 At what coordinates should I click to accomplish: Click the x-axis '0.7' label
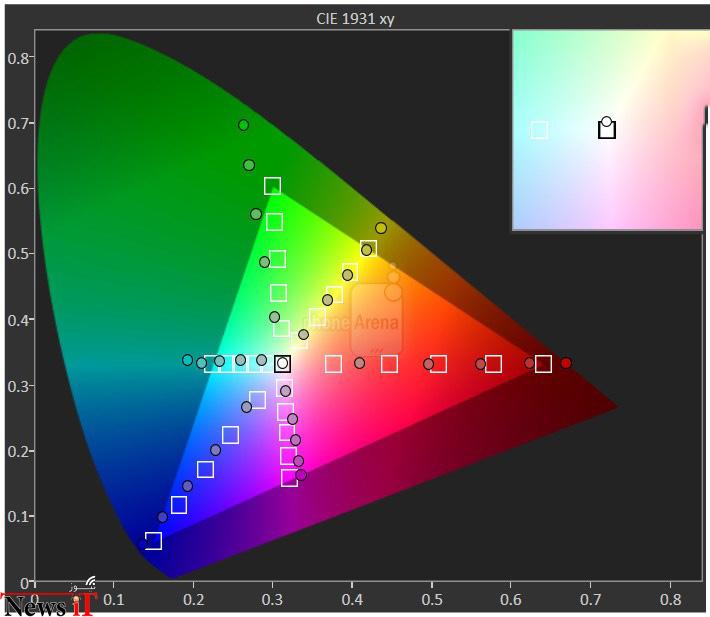coord(591,599)
